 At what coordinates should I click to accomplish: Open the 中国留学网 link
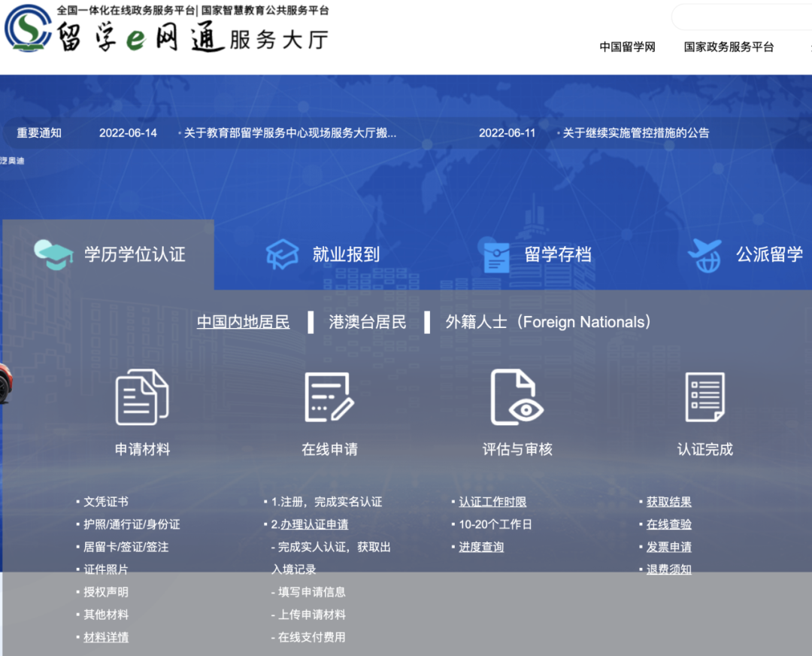[x=627, y=47]
